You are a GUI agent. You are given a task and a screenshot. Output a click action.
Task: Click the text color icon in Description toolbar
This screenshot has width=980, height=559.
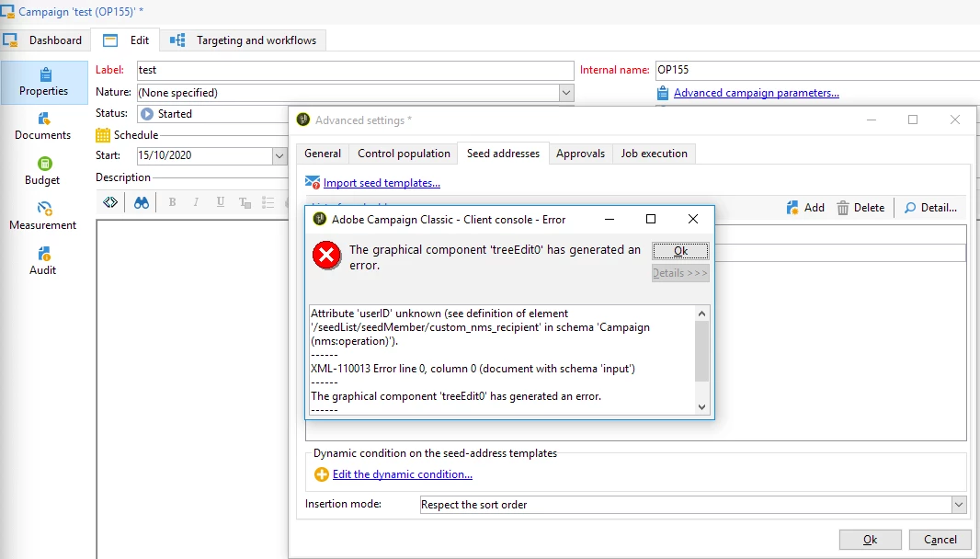tap(245, 202)
